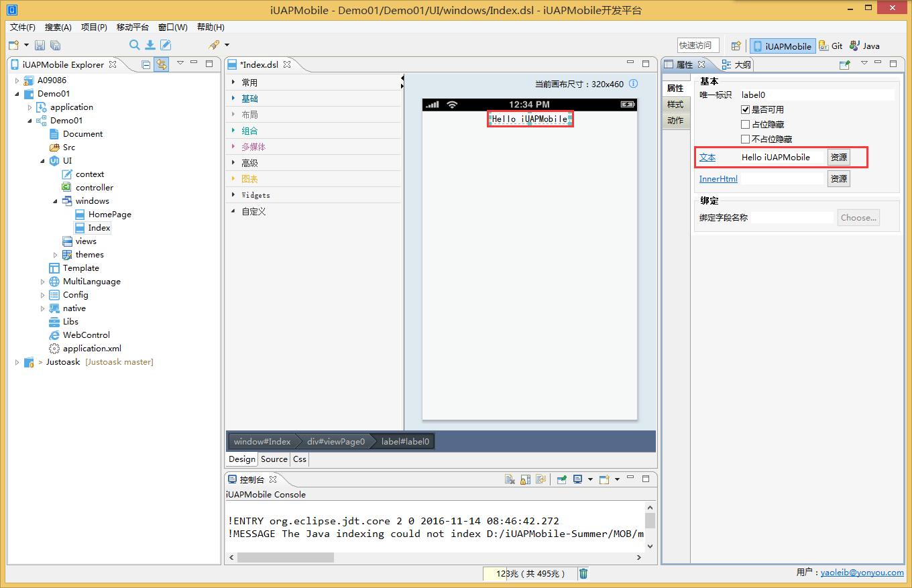Click pin properties icon in 属性 panel

(x=845, y=64)
